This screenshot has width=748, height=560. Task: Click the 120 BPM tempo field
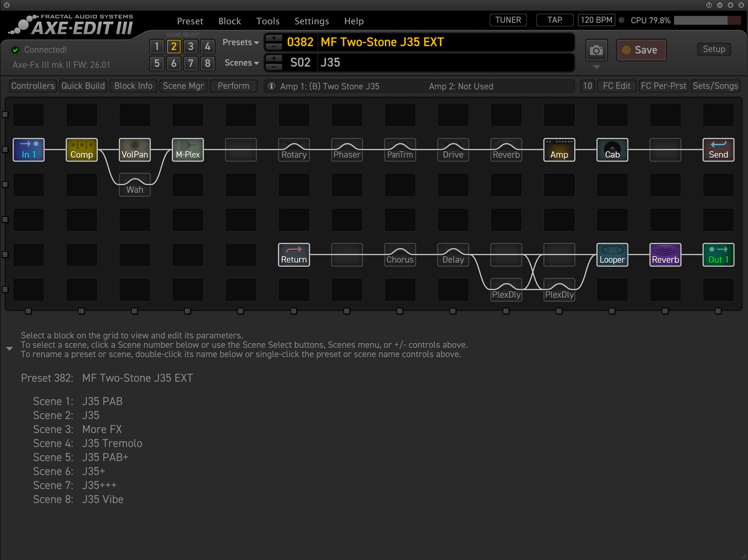[x=596, y=20]
